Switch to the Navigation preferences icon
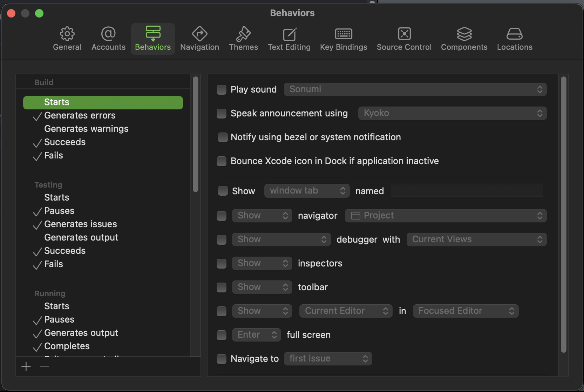 click(x=199, y=34)
